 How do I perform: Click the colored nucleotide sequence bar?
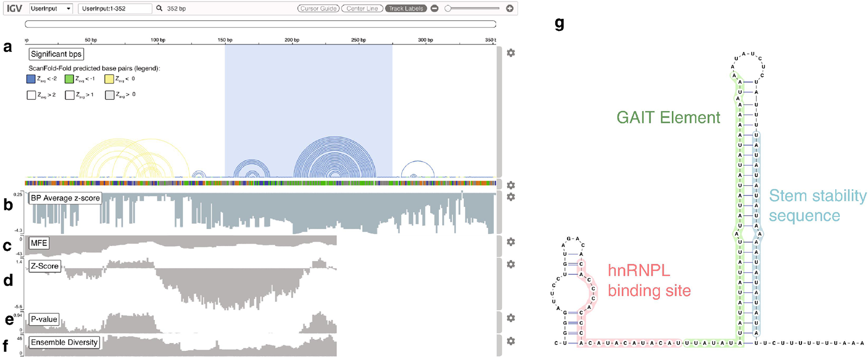[x=260, y=183]
